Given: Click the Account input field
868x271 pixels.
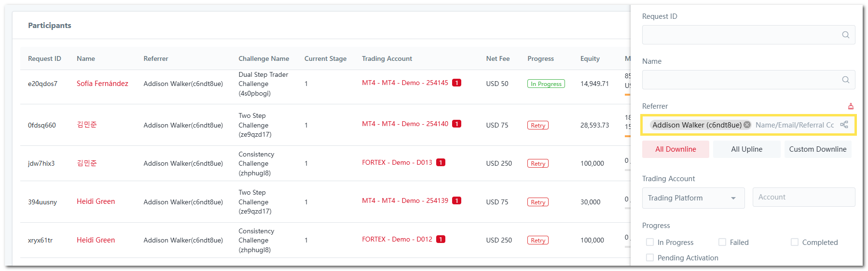Looking at the screenshot, I should (803, 197).
